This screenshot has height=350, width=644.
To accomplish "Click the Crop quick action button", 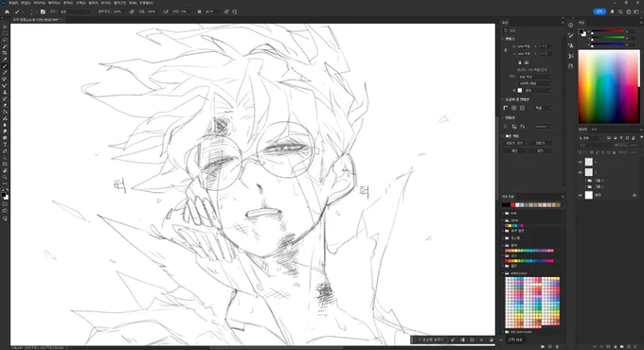I will point(540,143).
